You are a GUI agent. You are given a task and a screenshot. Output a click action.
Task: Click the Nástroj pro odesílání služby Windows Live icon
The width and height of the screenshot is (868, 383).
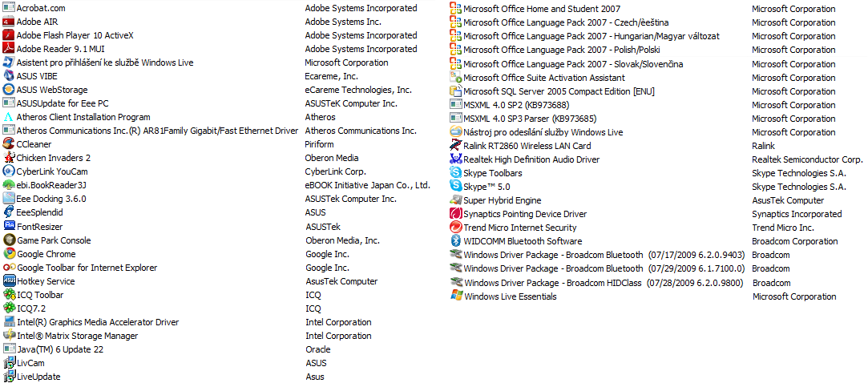(455, 132)
